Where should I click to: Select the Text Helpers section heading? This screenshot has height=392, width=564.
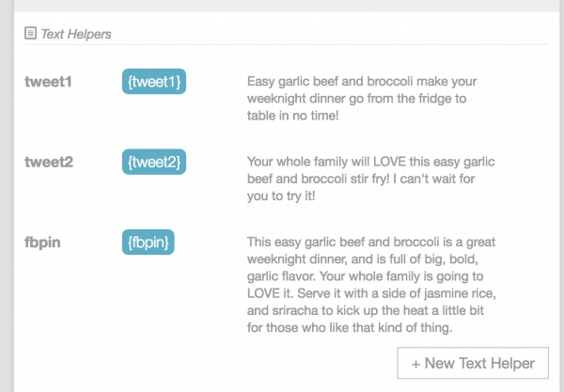(76, 34)
